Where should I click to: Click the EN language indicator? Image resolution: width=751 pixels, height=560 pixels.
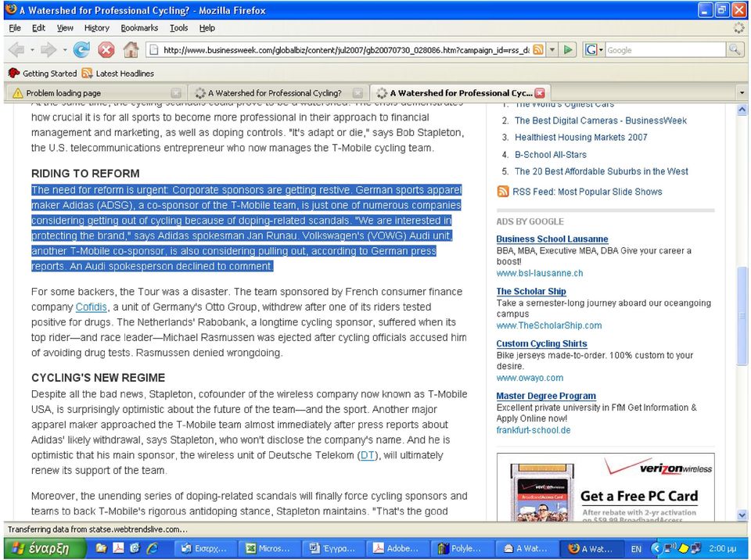[x=636, y=549]
